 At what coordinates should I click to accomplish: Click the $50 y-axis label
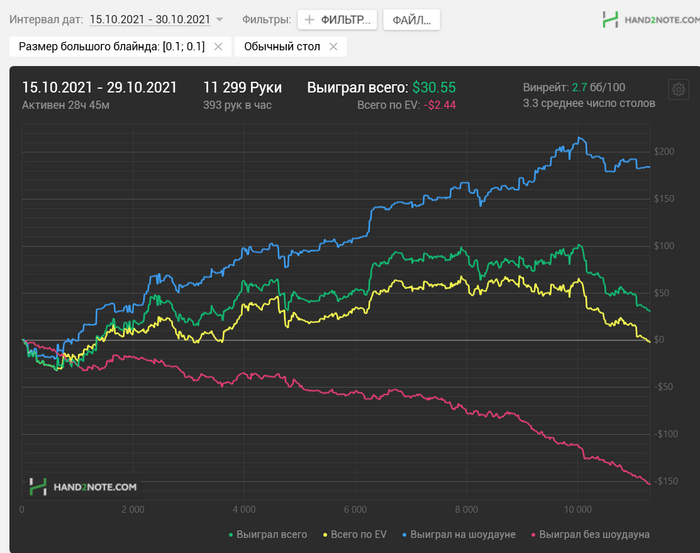click(662, 293)
